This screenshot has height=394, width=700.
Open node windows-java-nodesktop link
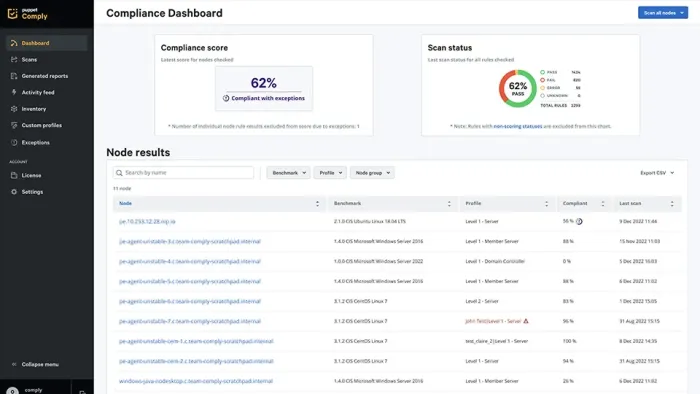(196, 381)
